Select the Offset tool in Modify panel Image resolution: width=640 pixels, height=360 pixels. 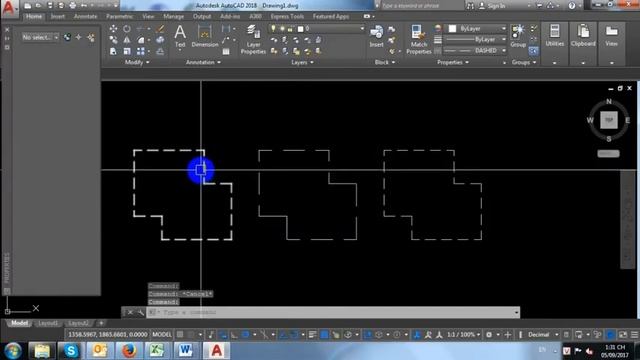160,51
